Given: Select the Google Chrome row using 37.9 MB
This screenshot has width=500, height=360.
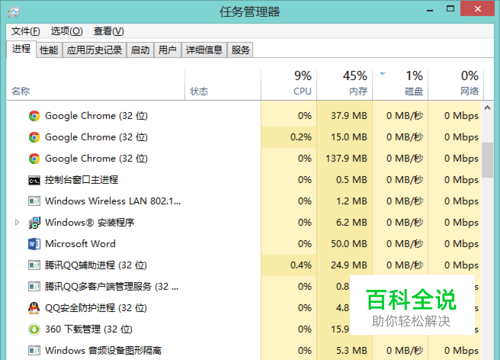Looking at the screenshot, I should [244, 116].
